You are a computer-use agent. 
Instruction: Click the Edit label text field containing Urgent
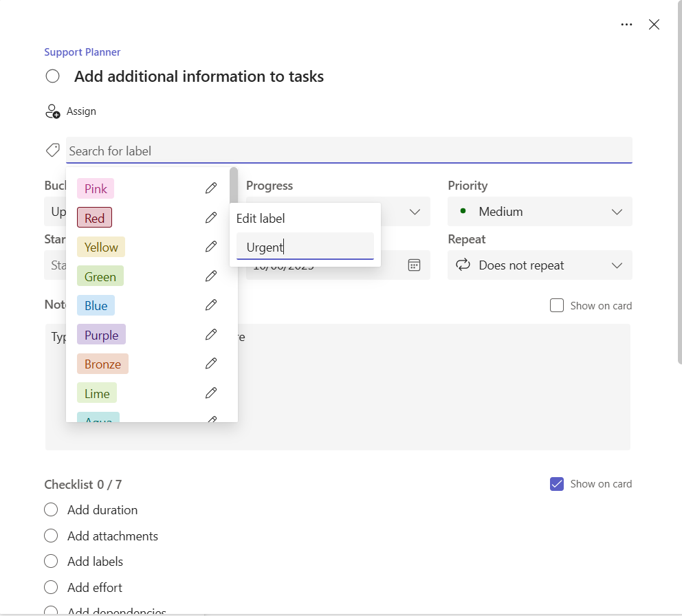point(305,247)
